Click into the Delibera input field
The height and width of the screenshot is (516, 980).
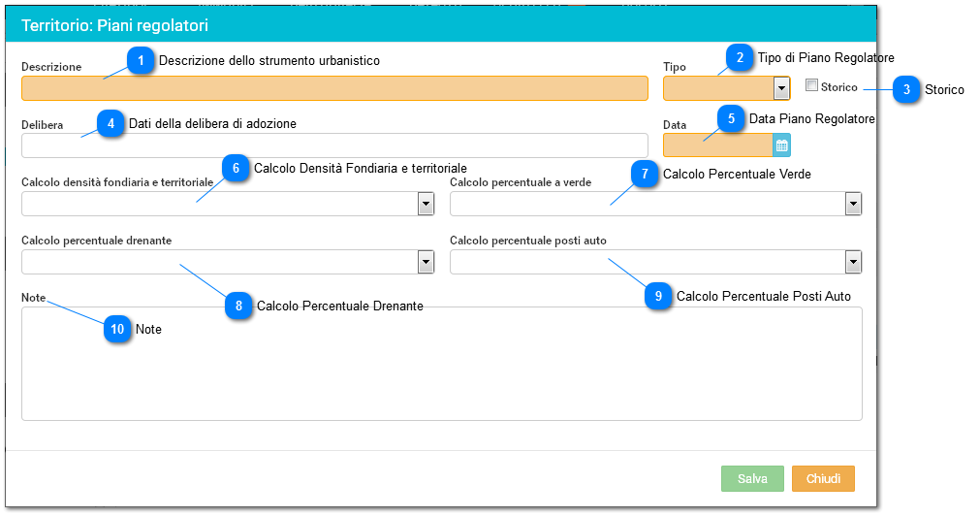click(334, 145)
